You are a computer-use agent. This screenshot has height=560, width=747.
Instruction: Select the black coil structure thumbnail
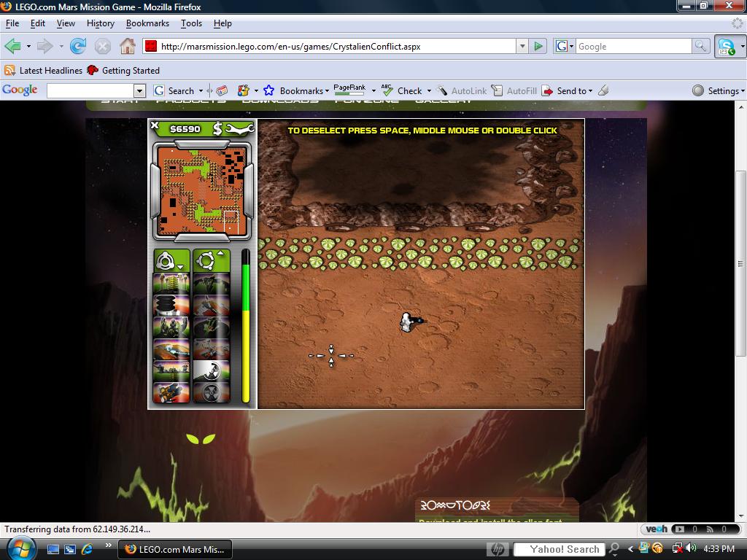[x=171, y=306]
